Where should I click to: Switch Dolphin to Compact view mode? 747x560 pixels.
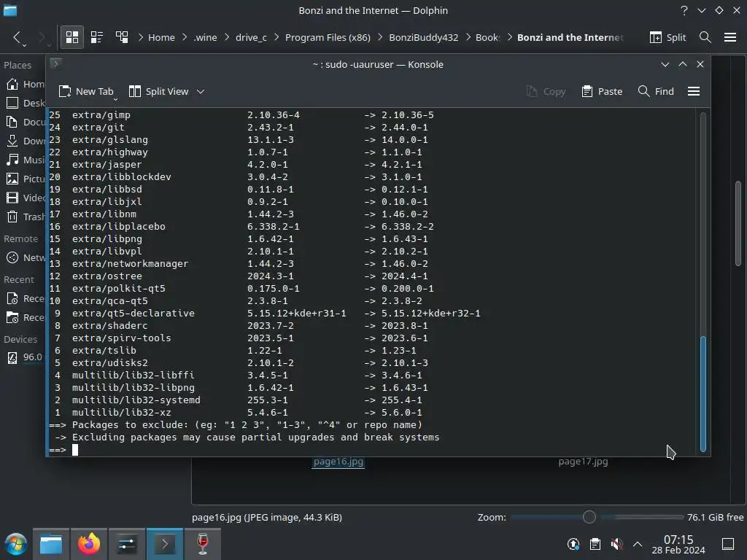coord(97,37)
